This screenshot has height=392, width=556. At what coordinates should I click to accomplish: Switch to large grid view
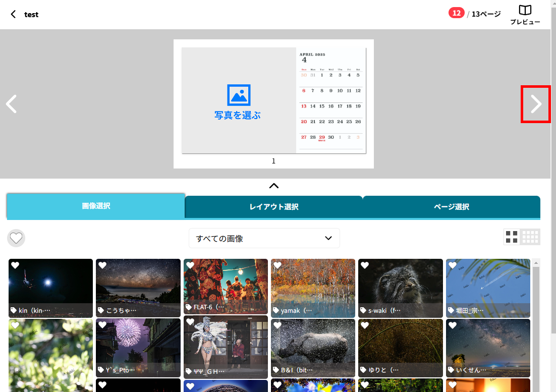click(512, 237)
